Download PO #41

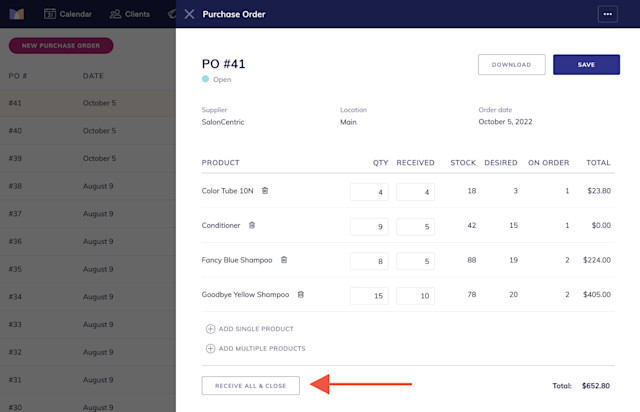[x=511, y=65]
